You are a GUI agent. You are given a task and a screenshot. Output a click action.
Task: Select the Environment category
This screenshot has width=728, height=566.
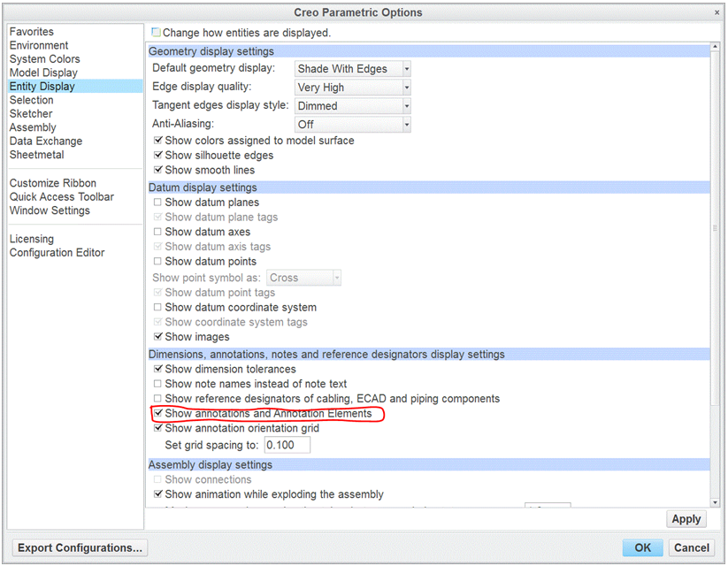tap(39, 45)
